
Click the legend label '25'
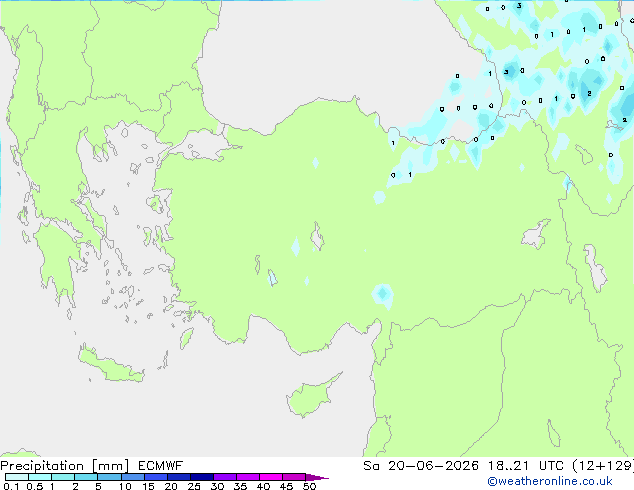click(x=194, y=486)
